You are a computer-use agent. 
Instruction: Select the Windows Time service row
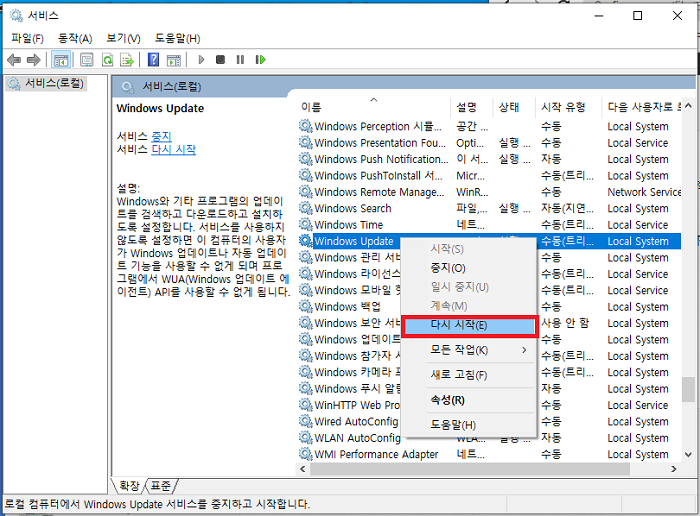click(490, 225)
